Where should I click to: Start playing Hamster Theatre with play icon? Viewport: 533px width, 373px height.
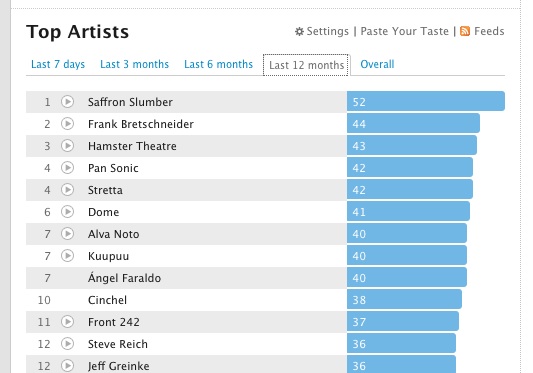coord(67,146)
